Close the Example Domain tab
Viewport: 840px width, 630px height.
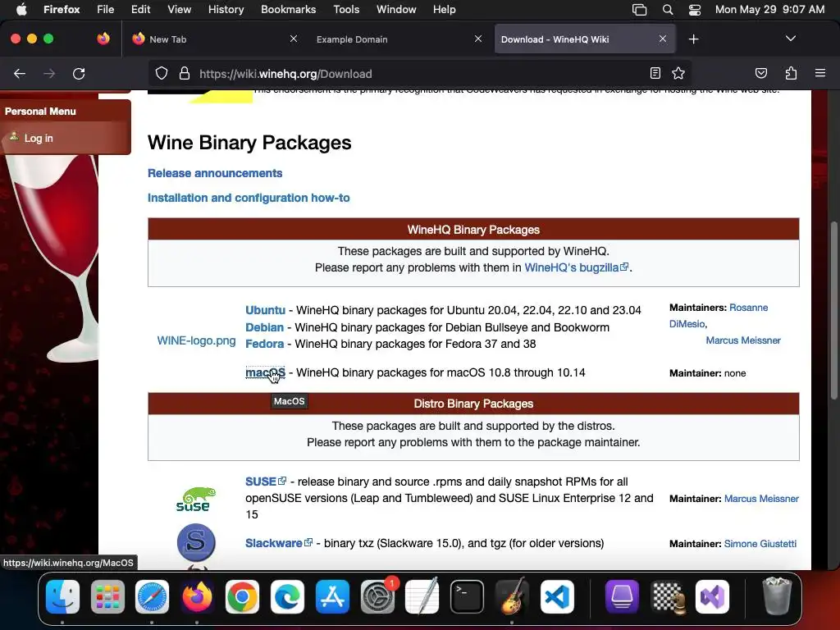click(x=478, y=39)
